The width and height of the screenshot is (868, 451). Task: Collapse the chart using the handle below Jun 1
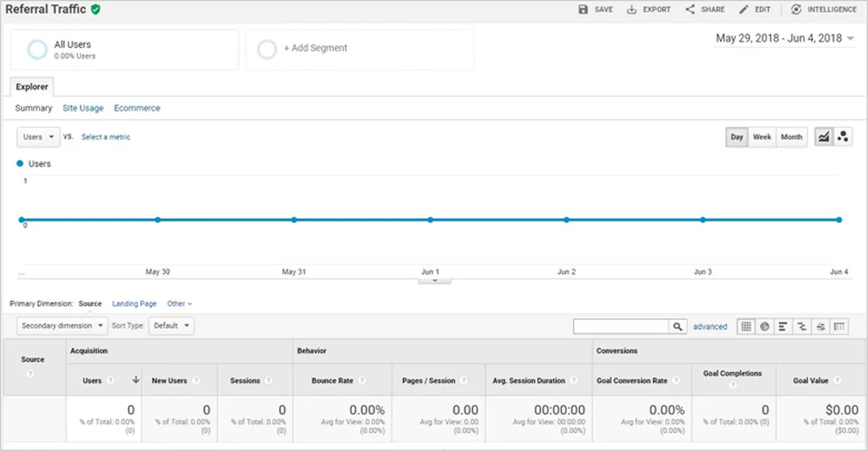click(x=435, y=281)
